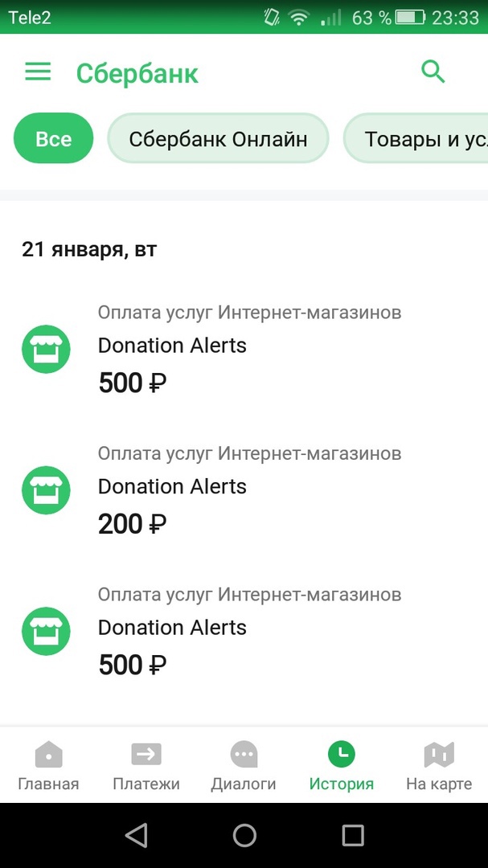Tap the Диалоги chat bubble icon
The width and height of the screenshot is (488, 868).
[244, 755]
